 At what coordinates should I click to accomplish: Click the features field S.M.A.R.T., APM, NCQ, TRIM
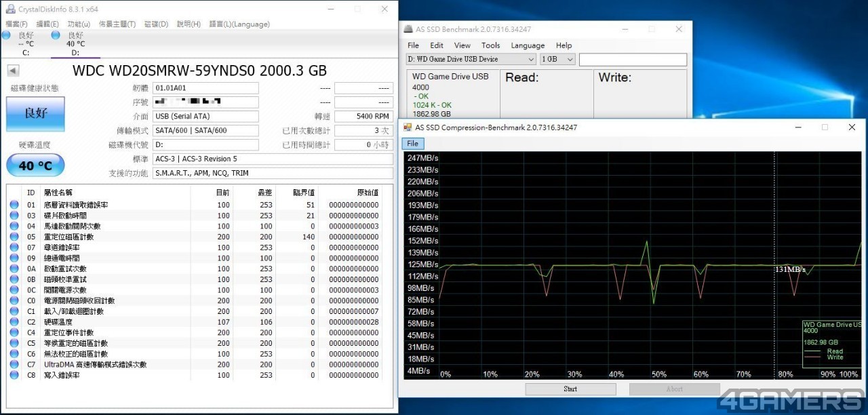273,174
